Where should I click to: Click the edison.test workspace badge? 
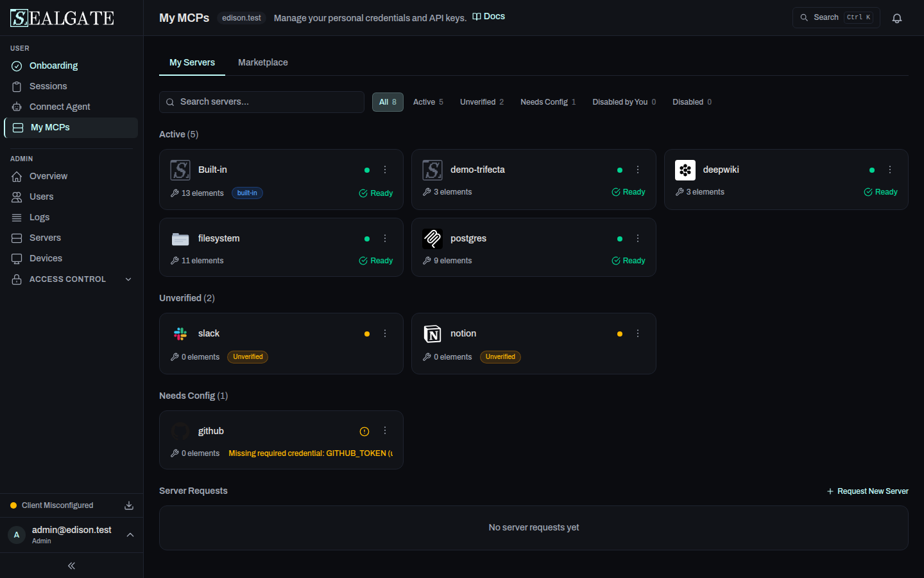[241, 18]
